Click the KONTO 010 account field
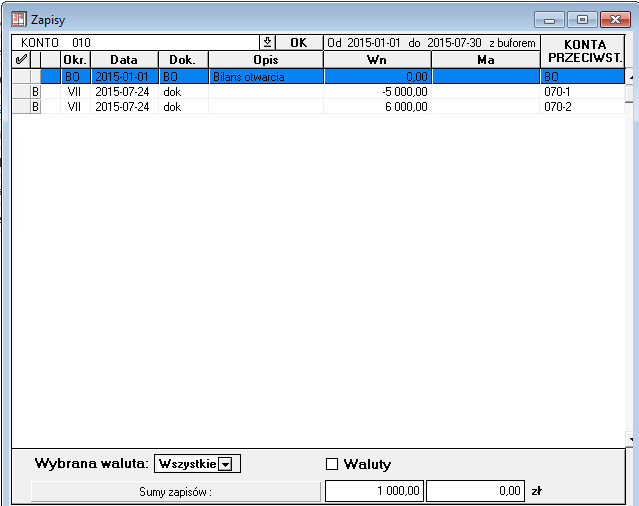Screen dimensions: 639x506 [135, 42]
